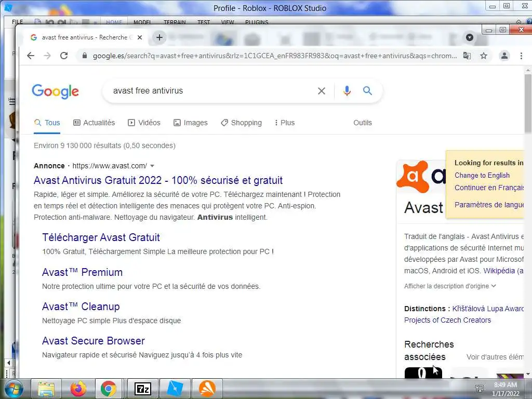Open the VIEW tab in ROBLOX Studio
This screenshot has height=399, width=532.
point(228,22)
